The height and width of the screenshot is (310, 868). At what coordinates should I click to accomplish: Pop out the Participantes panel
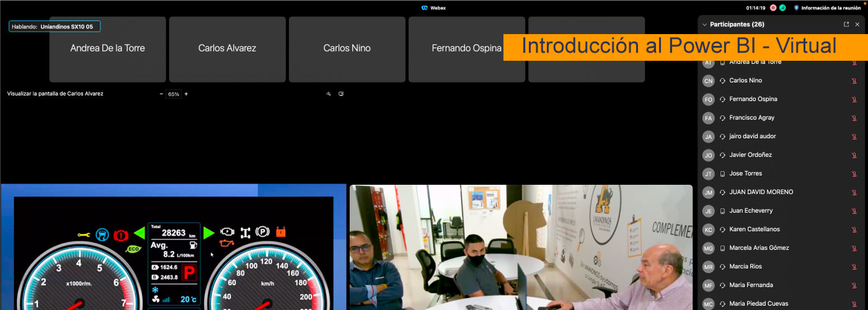pos(846,25)
